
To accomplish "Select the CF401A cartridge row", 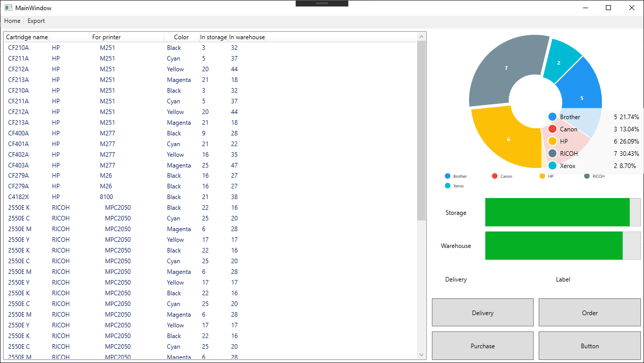I will coord(210,144).
